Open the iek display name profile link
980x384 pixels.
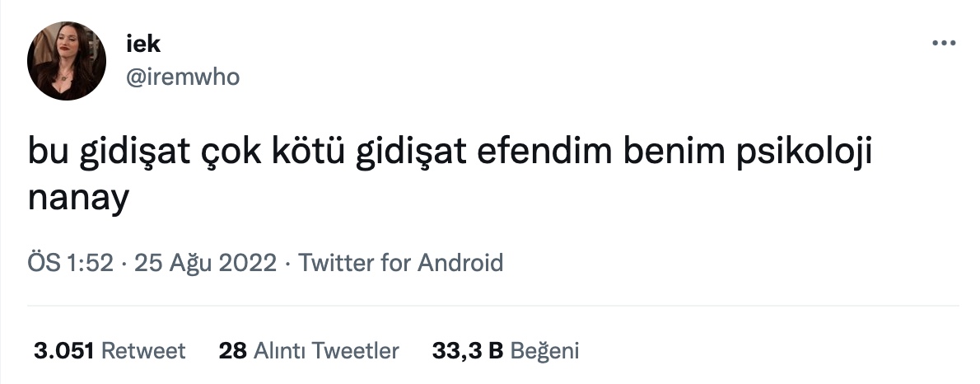tap(143, 44)
